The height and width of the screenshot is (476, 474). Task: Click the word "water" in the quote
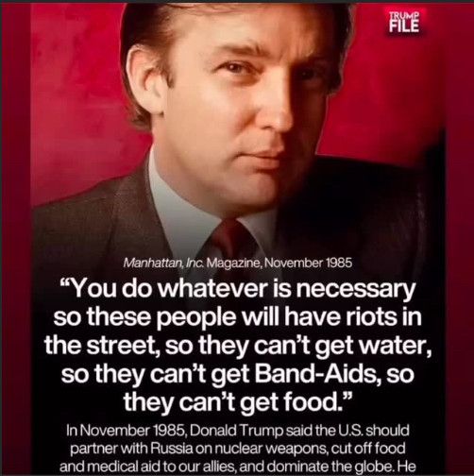tap(396, 347)
